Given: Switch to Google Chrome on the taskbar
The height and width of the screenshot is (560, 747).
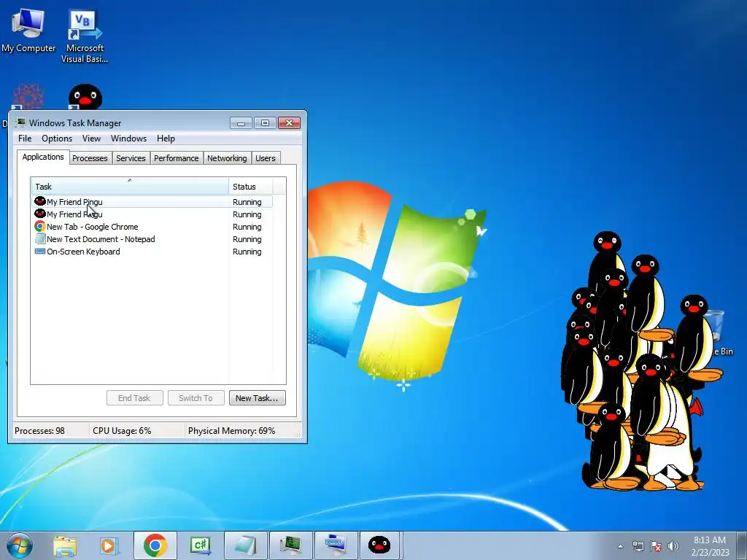Looking at the screenshot, I should 155,545.
